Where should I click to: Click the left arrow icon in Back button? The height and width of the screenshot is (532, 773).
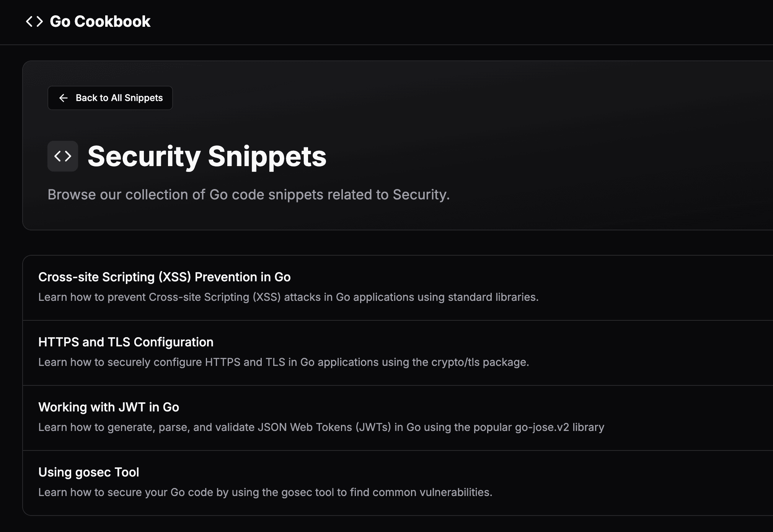tap(64, 98)
